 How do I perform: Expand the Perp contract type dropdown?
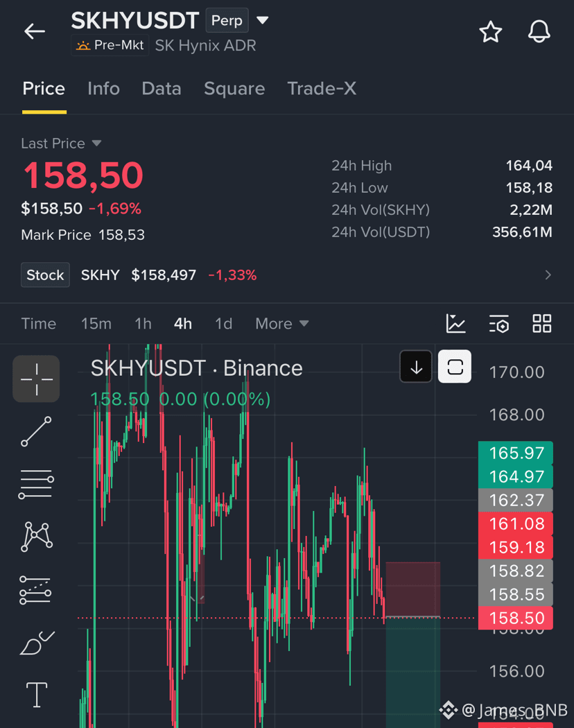click(263, 20)
